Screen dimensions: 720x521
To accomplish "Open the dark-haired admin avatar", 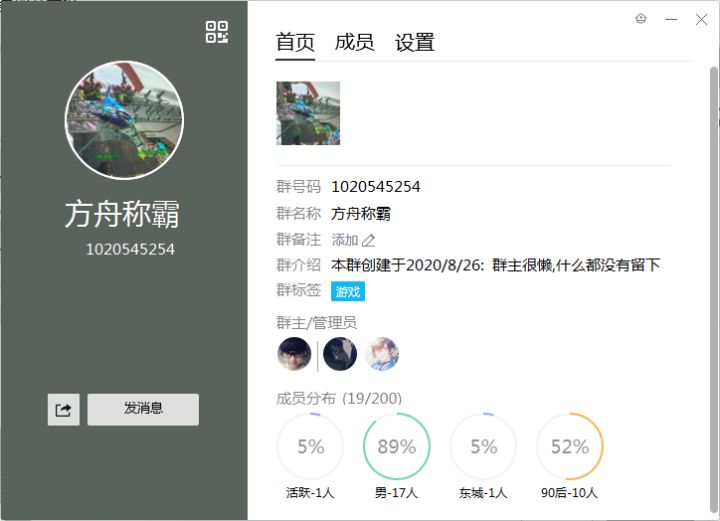I will pyautogui.click(x=340, y=354).
